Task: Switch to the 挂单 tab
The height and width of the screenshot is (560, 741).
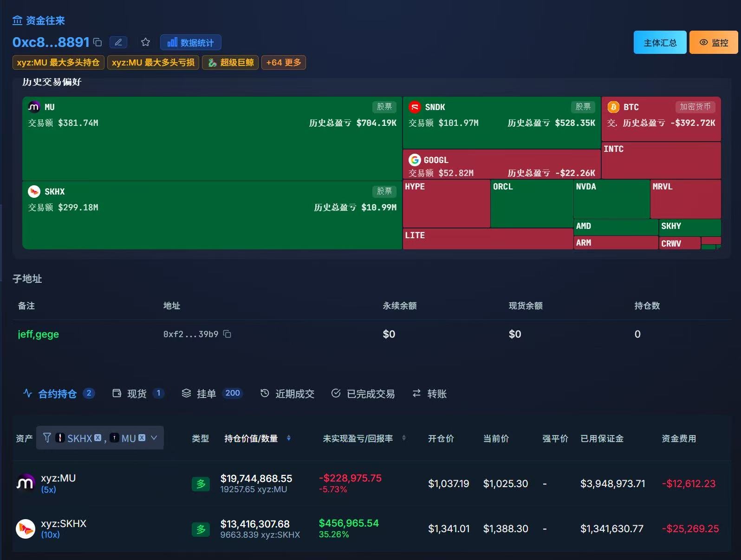Action: coord(212,393)
